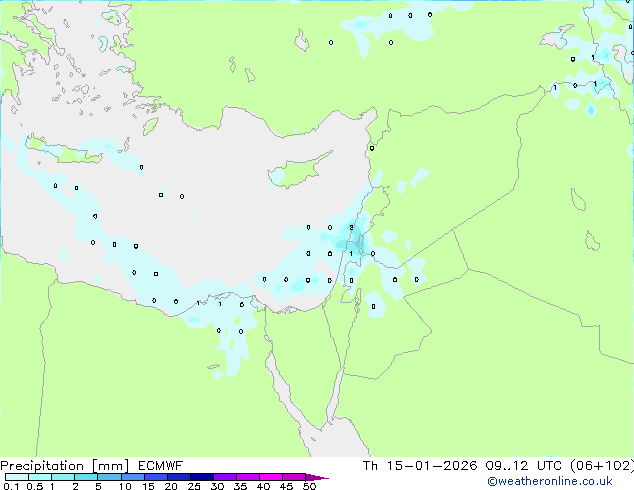The image size is (634, 490).
Task: Click the "ECMWF" model label
Action: pos(161,466)
